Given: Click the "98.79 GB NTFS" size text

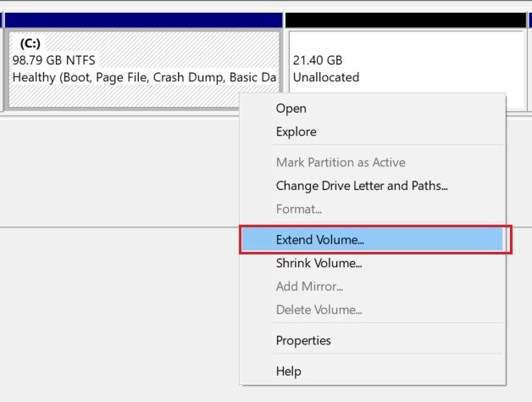Looking at the screenshot, I should click(x=53, y=60).
